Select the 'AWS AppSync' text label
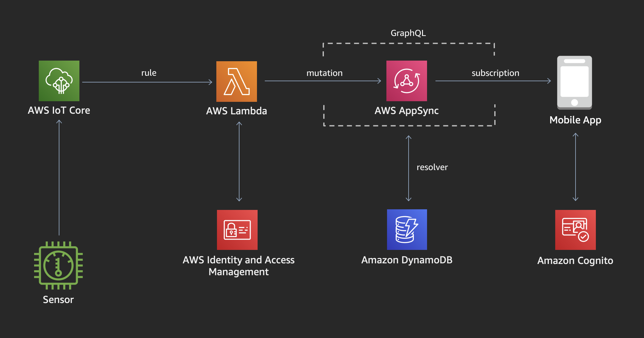This screenshot has height=338, width=644. pyautogui.click(x=406, y=111)
